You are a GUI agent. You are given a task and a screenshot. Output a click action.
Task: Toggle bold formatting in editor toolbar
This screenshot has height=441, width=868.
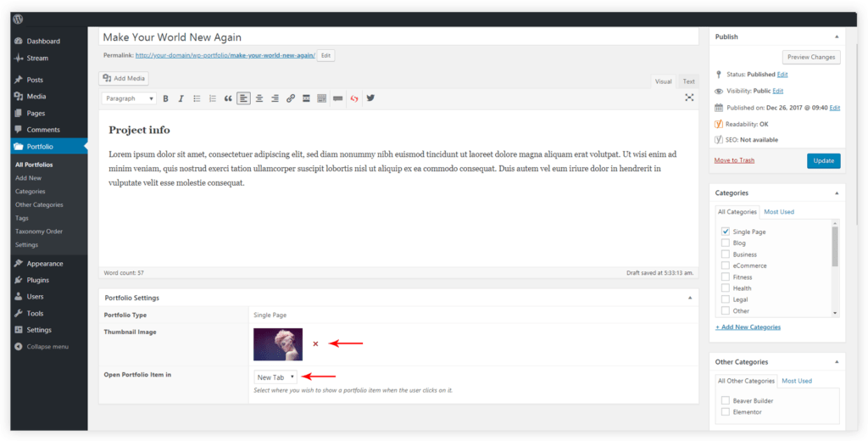(x=166, y=98)
